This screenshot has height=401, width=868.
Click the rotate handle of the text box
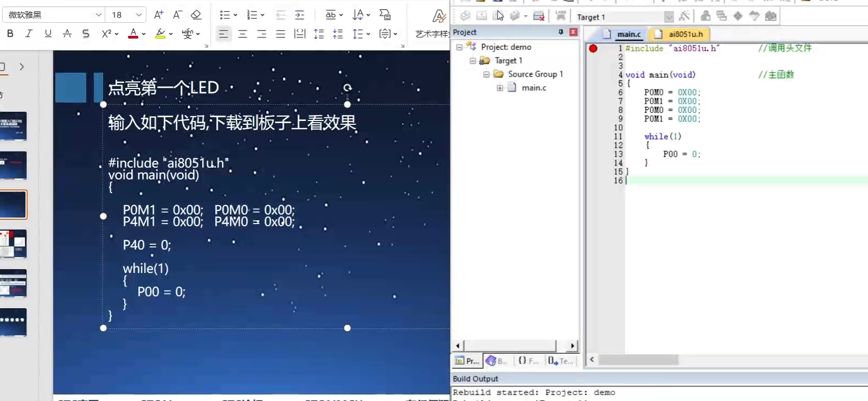[x=348, y=87]
